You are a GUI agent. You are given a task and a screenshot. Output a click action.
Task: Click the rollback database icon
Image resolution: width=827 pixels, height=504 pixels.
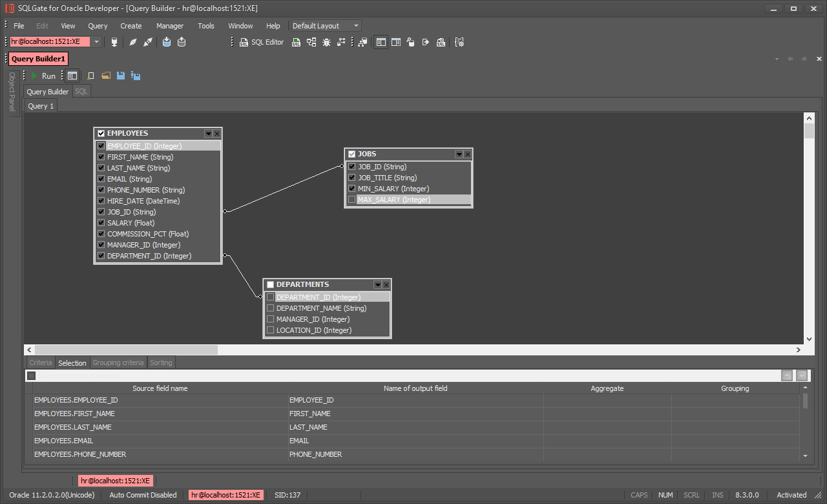(x=182, y=42)
